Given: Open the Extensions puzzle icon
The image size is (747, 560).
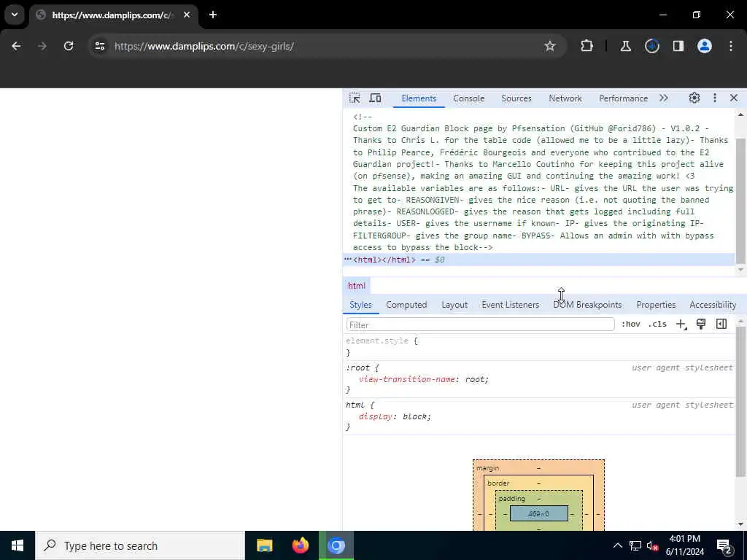Looking at the screenshot, I should 587,46.
